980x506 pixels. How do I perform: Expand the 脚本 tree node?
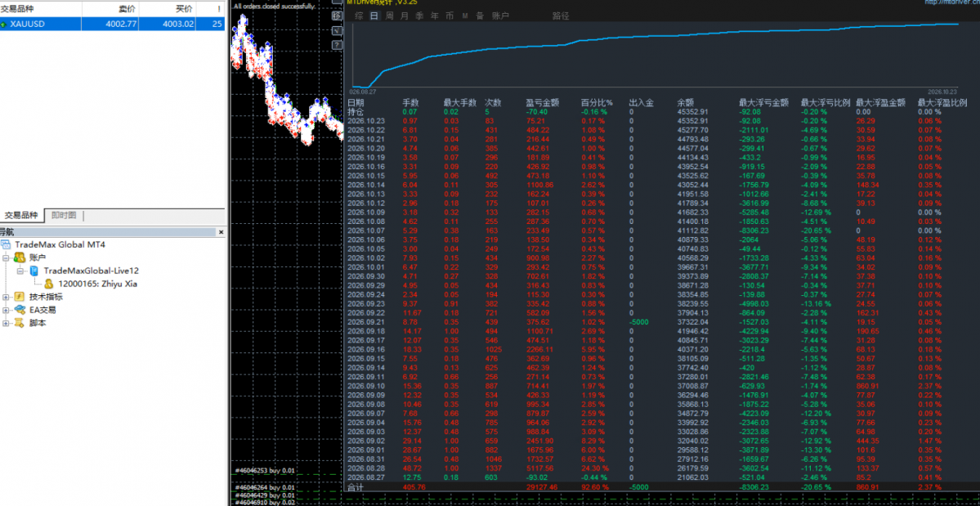point(6,323)
